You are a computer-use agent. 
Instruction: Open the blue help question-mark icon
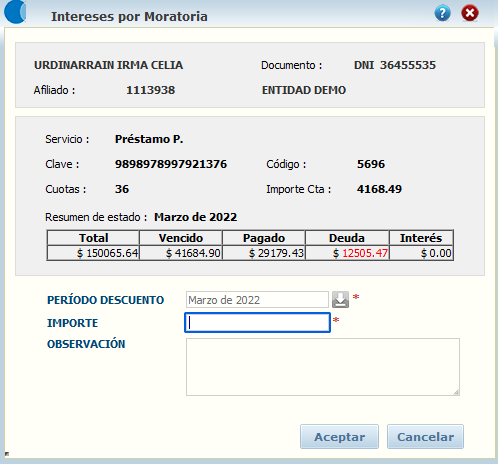click(442, 13)
